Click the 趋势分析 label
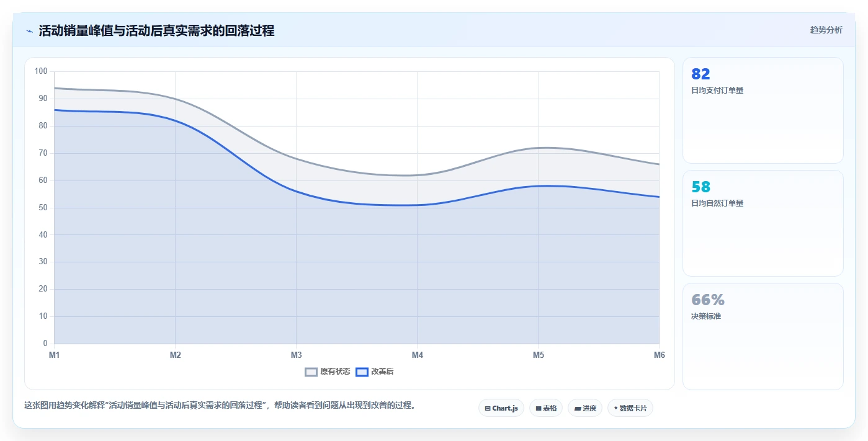Image resolution: width=868 pixels, height=441 pixels. pos(826,30)
